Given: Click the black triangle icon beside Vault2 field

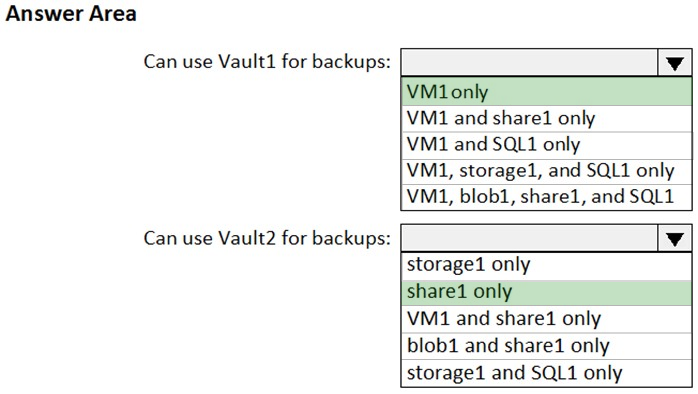Looking at the screenshot, I should point(675,240).
